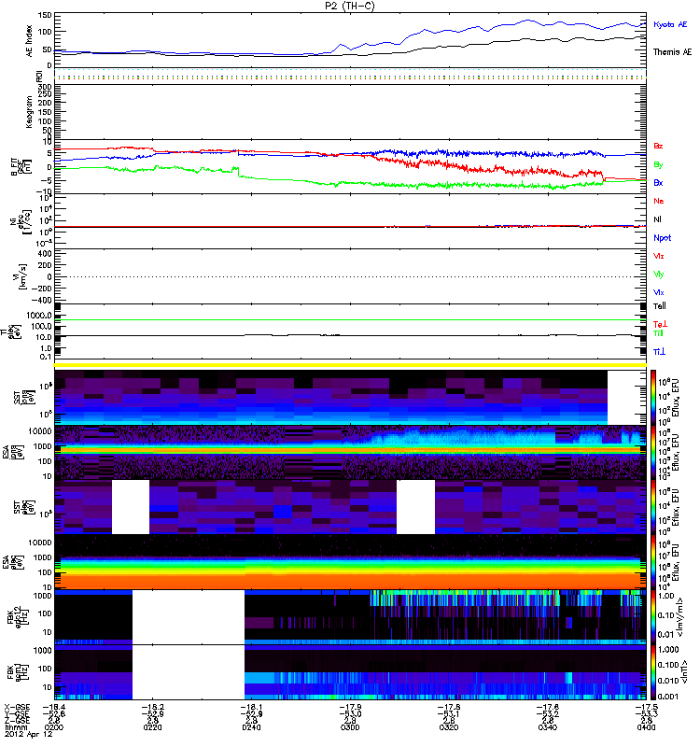Click the SST ions Eflux color bar

652,397
